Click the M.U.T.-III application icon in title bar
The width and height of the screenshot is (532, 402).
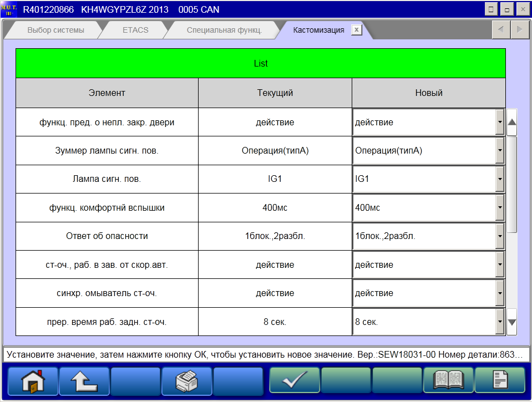[8, 9]
